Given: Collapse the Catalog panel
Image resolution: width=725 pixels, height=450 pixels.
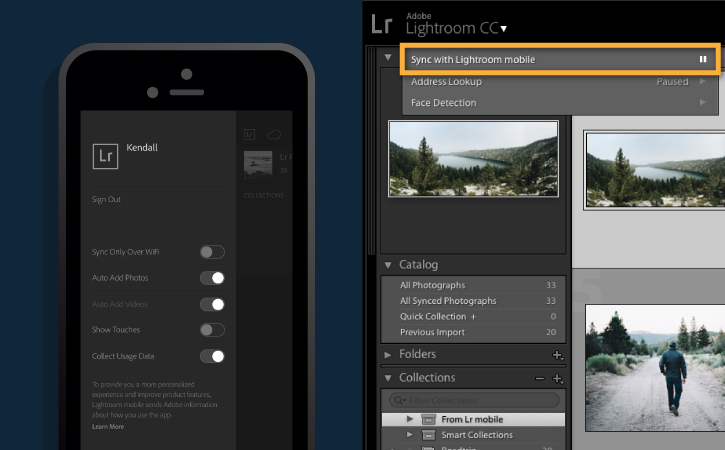Looking at the screenshot, I should tap(388, 265).
